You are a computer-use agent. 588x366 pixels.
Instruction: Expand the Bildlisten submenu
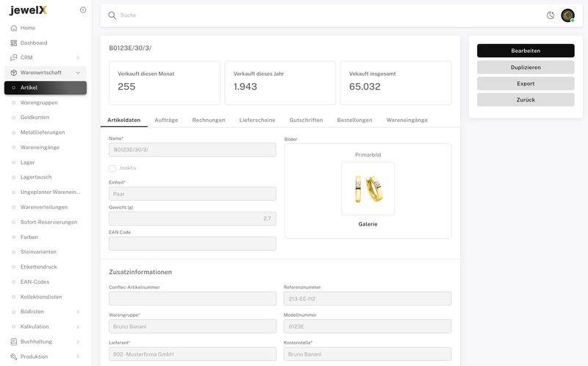coord(78,312)
